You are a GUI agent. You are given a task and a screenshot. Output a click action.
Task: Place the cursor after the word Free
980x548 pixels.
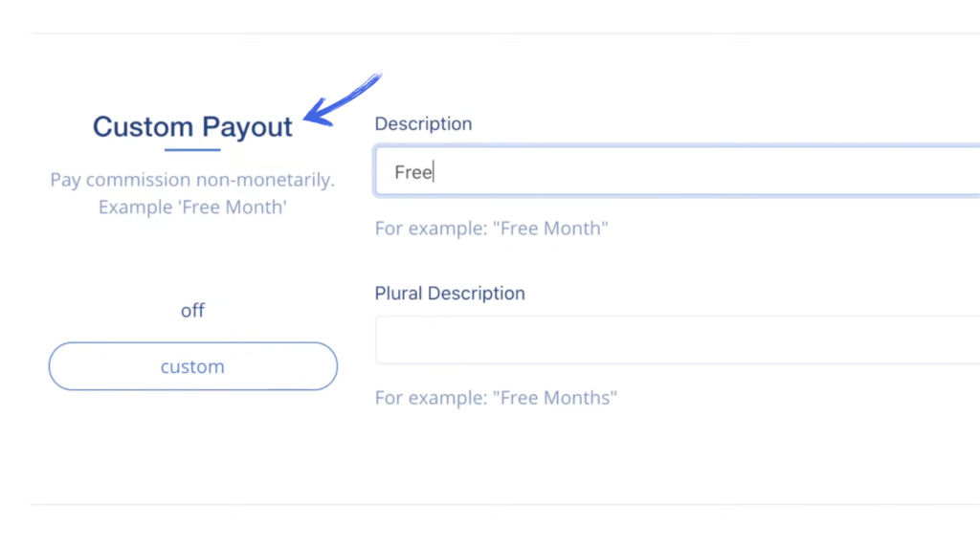[434, 172]
